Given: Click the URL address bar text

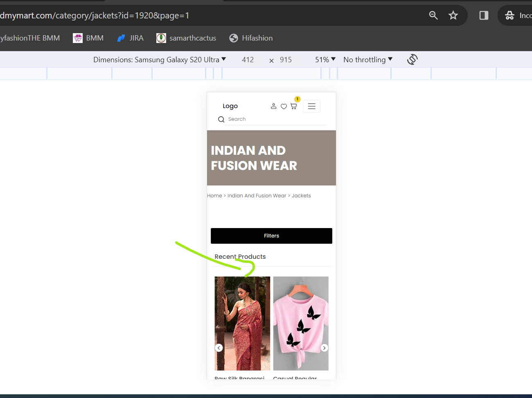Looking at the screenshot, I should tap(95, 16).
